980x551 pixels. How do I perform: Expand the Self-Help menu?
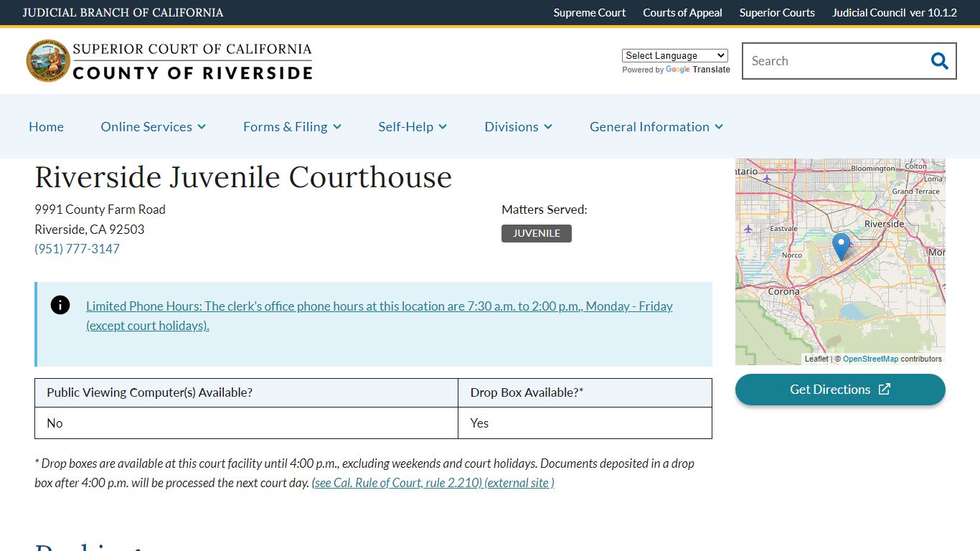coord(413,126)
